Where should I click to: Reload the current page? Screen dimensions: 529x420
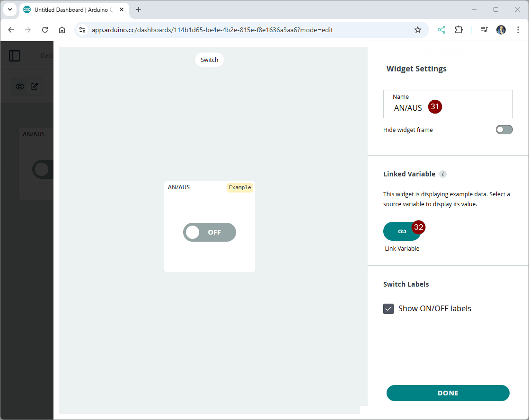pos(45,30)
